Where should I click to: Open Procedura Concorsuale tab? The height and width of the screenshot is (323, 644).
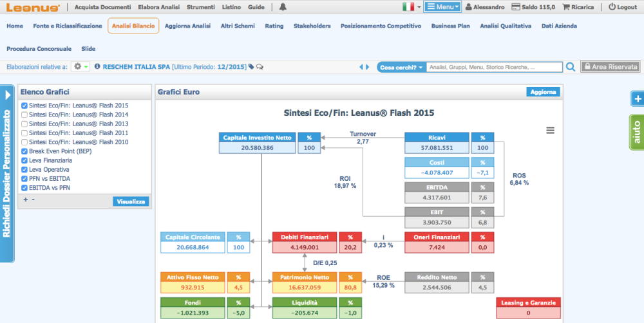tap(39, 49)
